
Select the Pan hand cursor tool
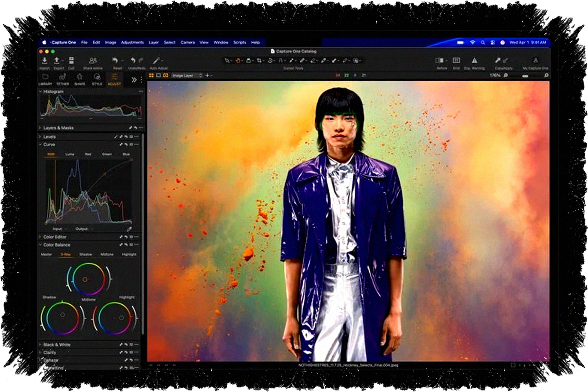click(x=238, y=61)
